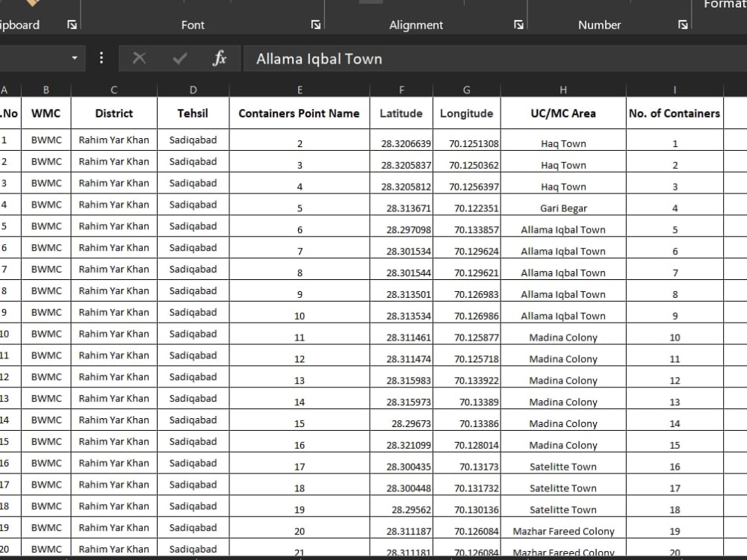
Task: Click the Tehsil header cell
Action: (193, 113)
